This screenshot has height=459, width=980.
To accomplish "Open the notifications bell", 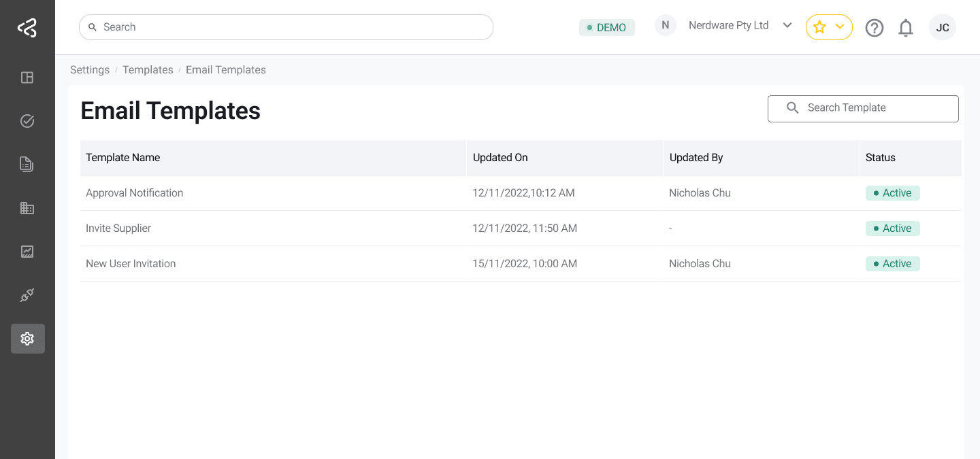I will click(906, 27).
